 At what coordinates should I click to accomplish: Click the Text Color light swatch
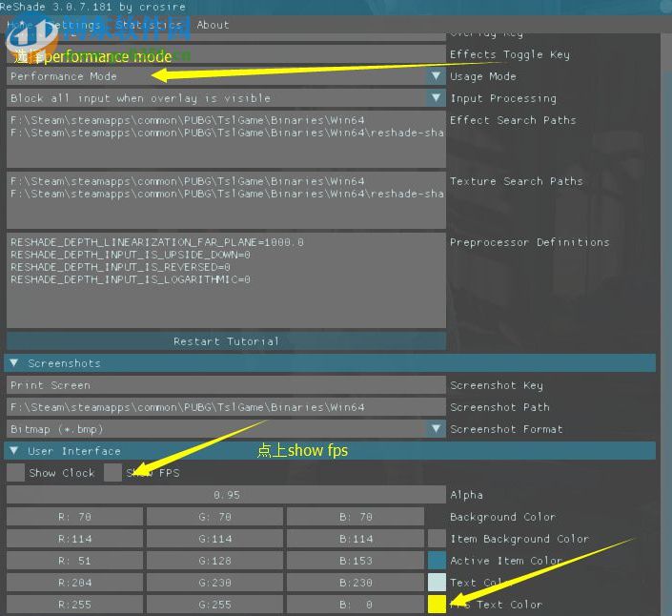click(437, 582)
